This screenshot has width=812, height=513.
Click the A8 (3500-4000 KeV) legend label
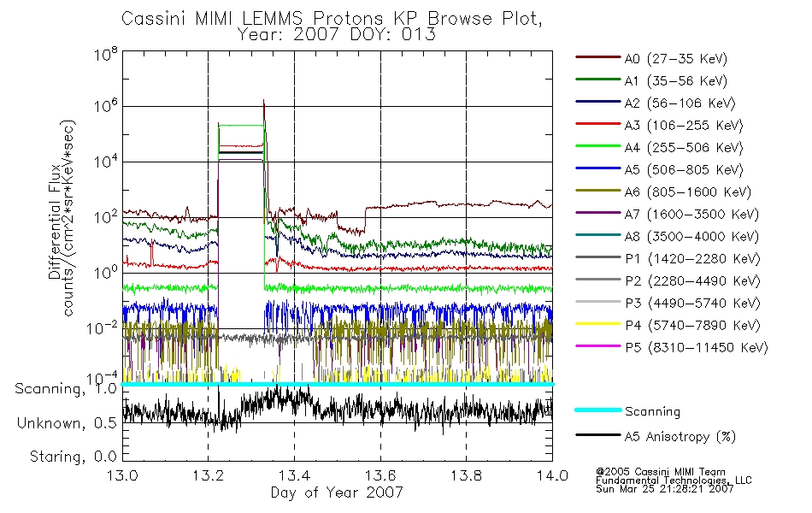pos(691,236)
